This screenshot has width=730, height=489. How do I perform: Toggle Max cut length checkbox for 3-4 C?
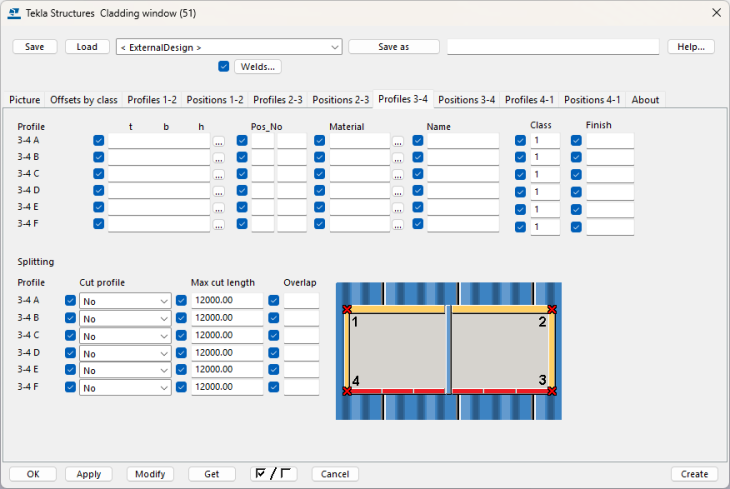(182, 335)
